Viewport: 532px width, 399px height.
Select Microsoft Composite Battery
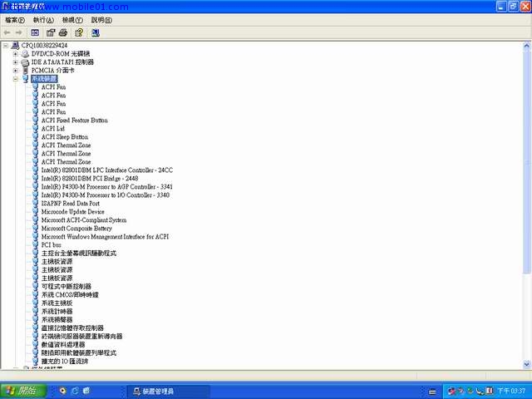(76, 229)
